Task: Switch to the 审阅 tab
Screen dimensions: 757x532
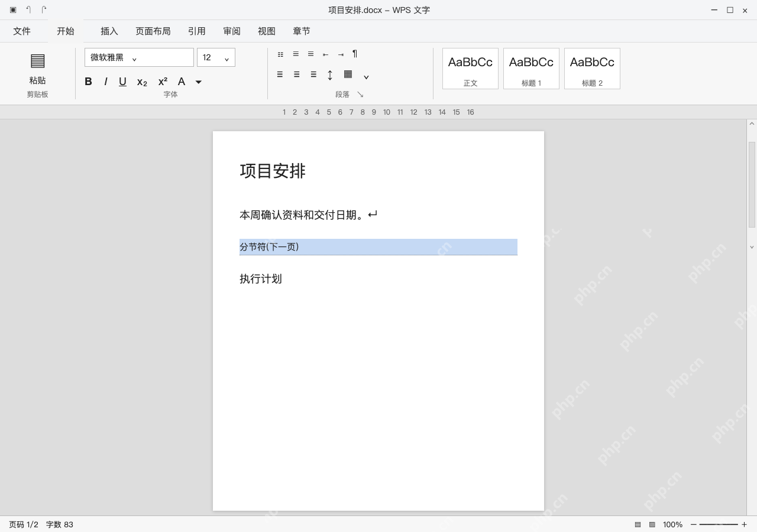Action: 232,31
